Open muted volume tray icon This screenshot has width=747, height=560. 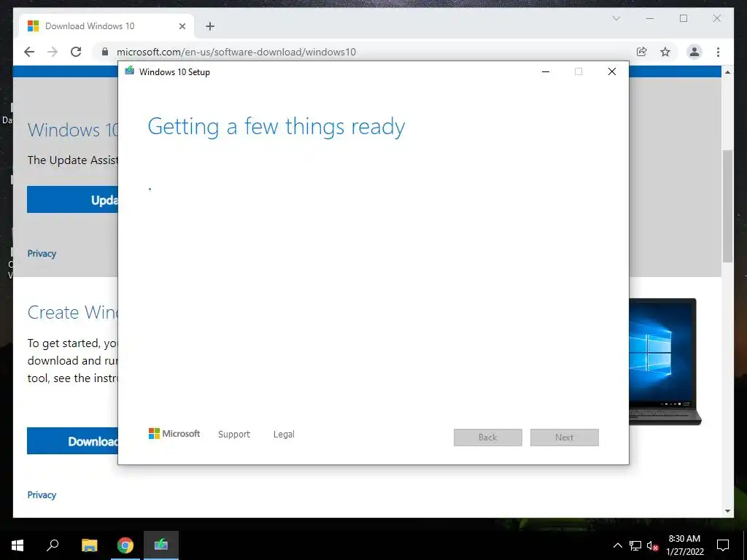tap(653, 545)
